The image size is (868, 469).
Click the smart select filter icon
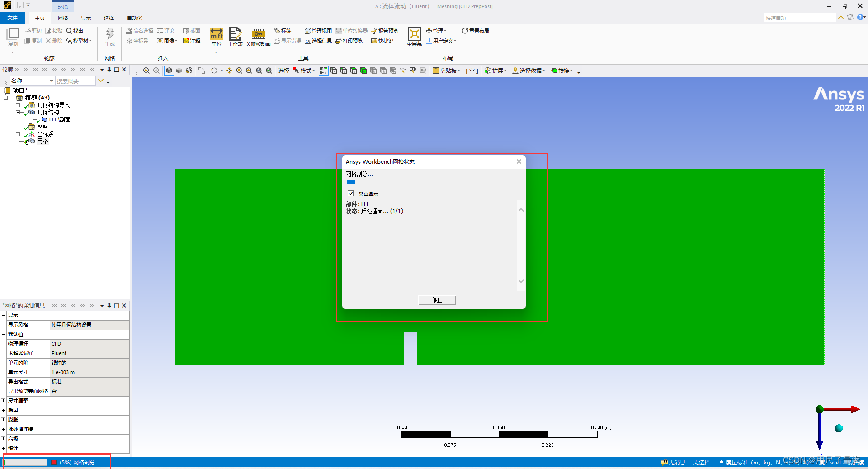(323, 71)
